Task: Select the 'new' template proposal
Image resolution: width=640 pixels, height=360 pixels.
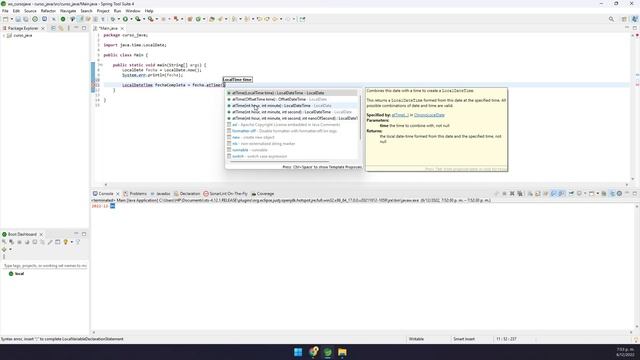Action: 292,137
